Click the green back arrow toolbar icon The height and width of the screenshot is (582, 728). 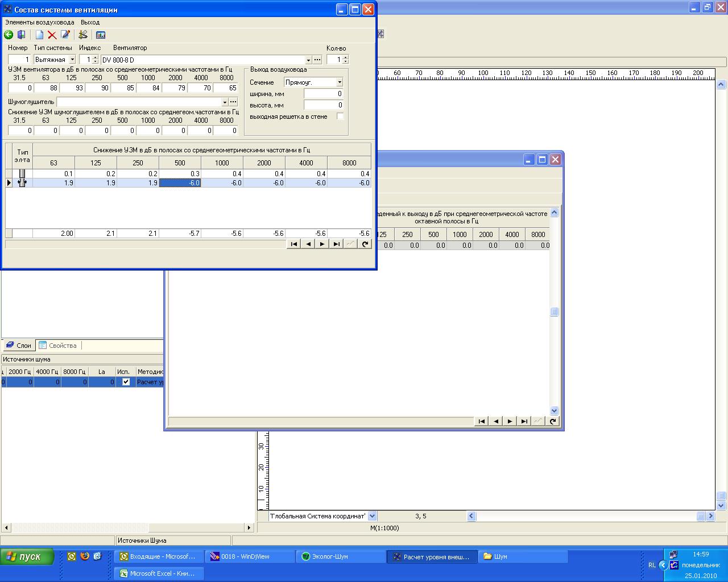pyautogui.click(x=9, y=35)
